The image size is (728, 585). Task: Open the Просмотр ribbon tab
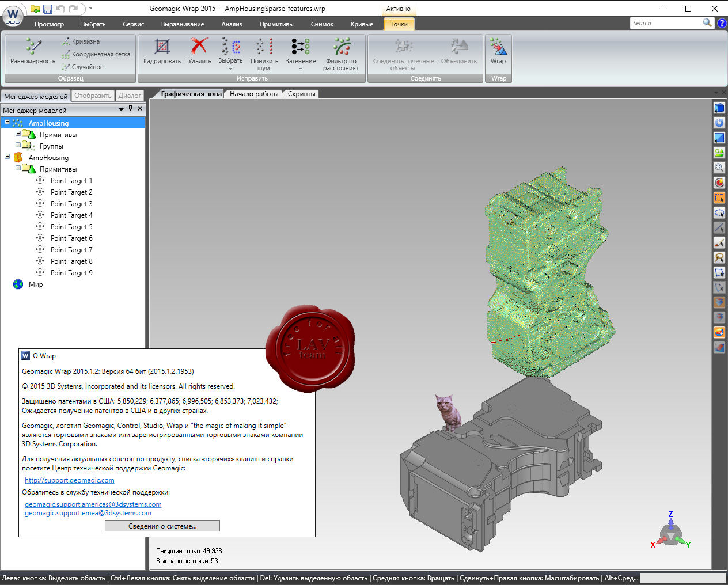click(x=49, y=24)
